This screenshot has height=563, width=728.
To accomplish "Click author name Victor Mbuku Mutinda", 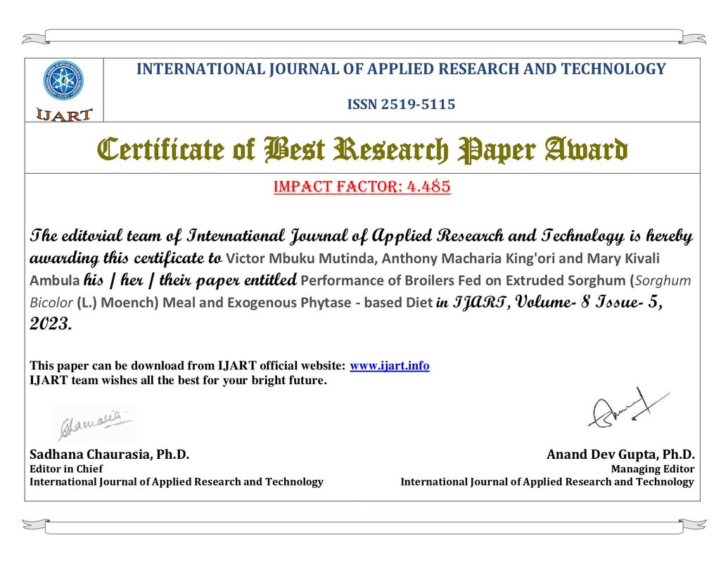I will pos(301,258).
